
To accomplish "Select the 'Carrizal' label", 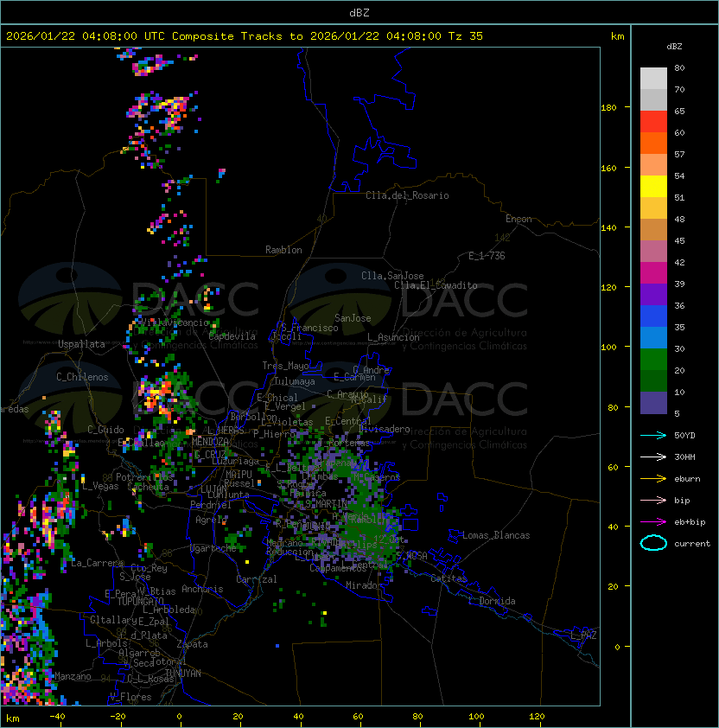I will 256,579.
